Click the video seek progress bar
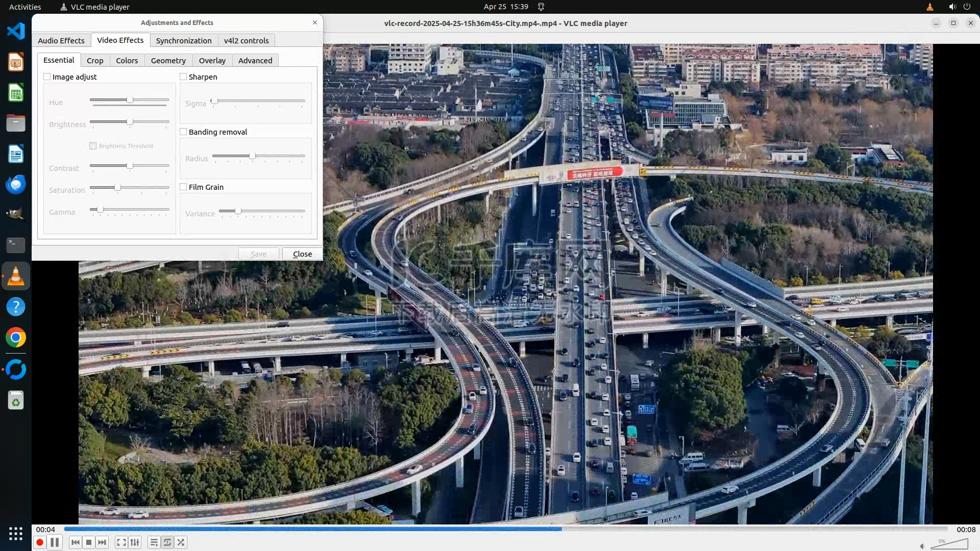980x551 pixels. [x=505, y=529]
